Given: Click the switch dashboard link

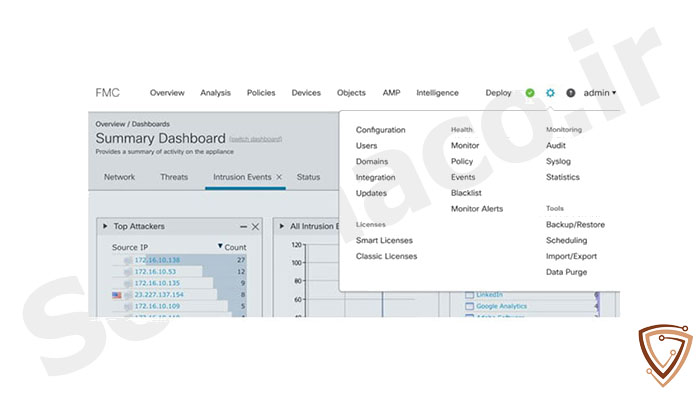Looking at the screenshot, I should [x=255, y=139].
